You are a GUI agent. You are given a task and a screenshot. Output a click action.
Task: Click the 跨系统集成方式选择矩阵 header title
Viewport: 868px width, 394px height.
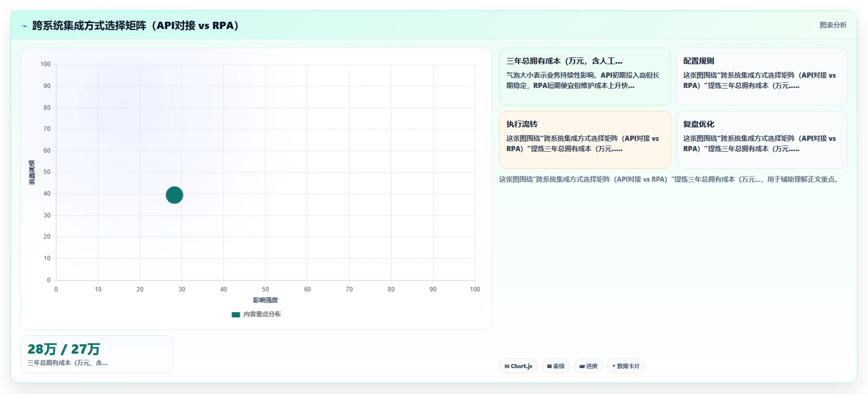click(x=136, y=25)
